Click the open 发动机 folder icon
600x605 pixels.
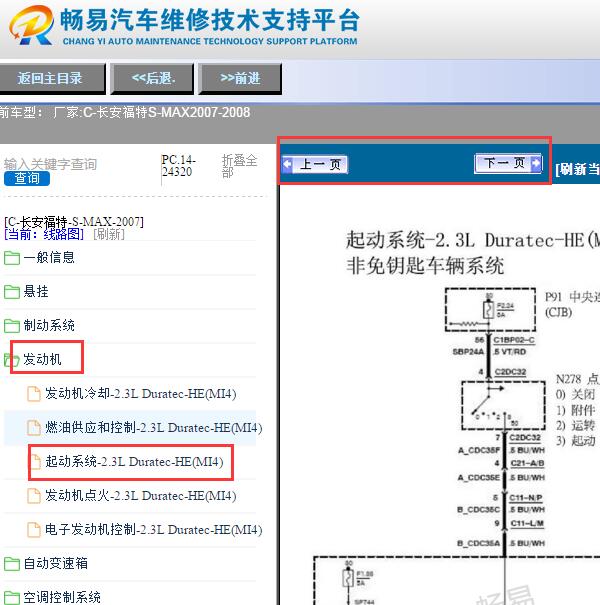(x=12, y=360)
